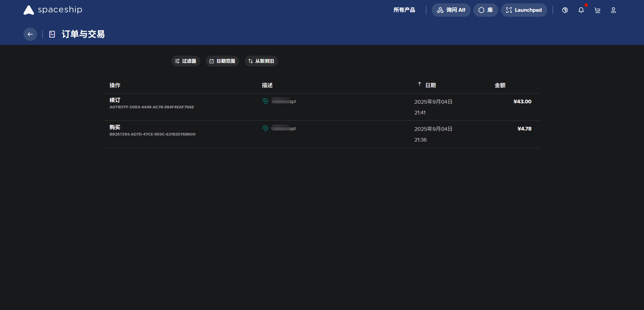644x310 pixels.
Task: Click the Spaceship logo
Action: (53, 10)
